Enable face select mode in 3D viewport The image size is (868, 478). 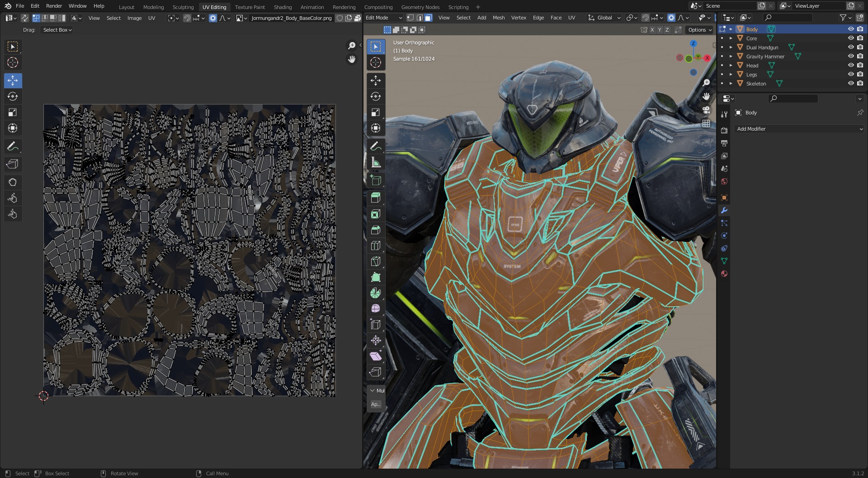tap(428, 18)
